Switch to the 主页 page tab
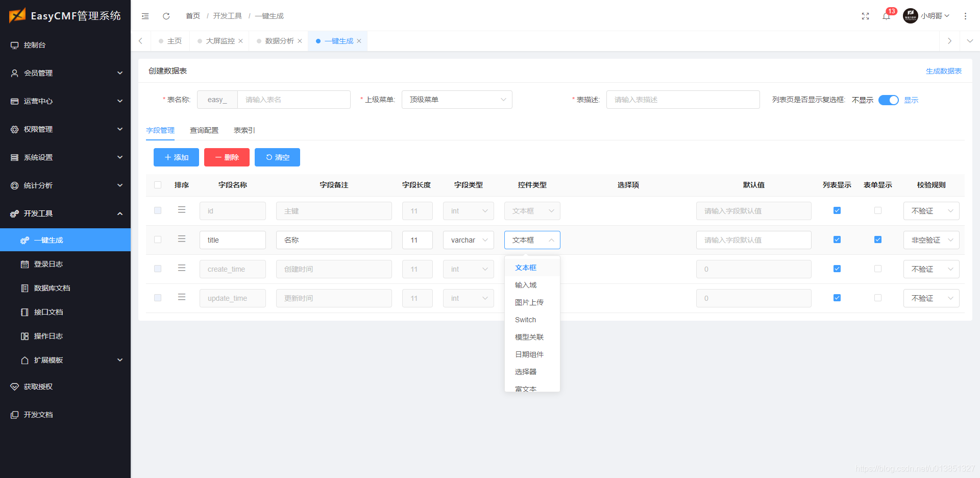The height and width of the screenshot is (478, 980). pyautogui.click(x=170, y=41)
